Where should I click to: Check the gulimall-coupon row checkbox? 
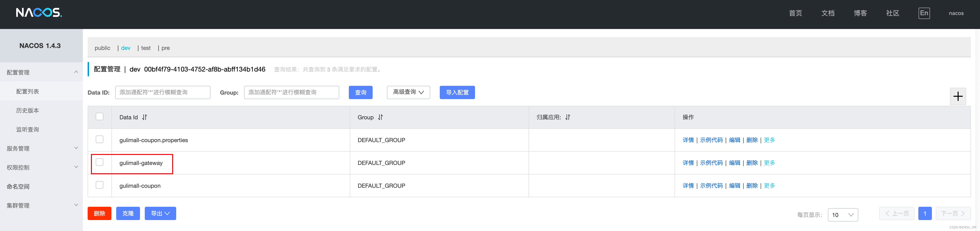tap(99, 185)
